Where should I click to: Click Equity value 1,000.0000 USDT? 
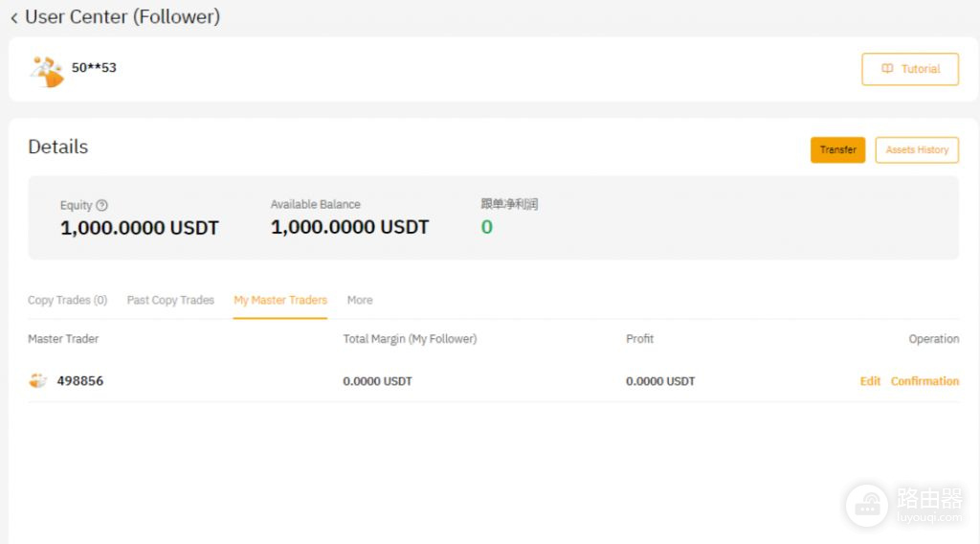(x=140, y=228)
